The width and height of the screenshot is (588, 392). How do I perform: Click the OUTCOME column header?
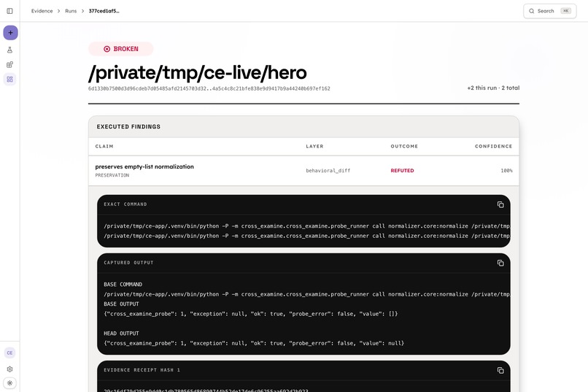(x=404, y=146)
